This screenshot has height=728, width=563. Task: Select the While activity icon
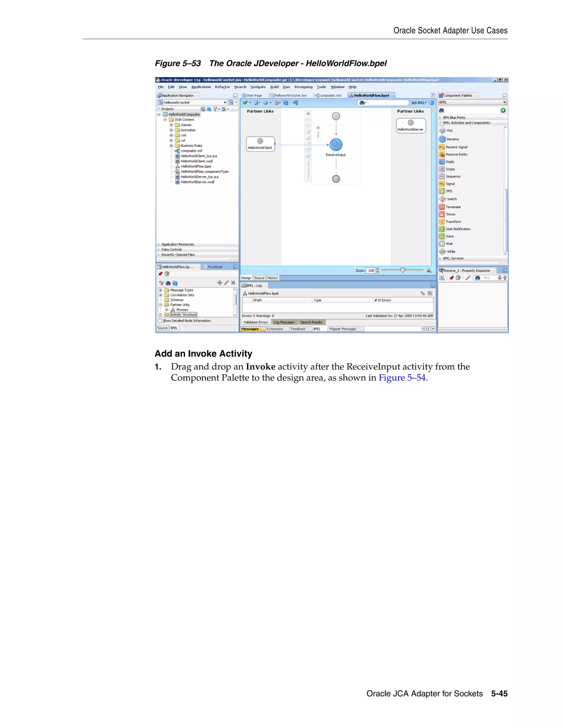point(442,251)
